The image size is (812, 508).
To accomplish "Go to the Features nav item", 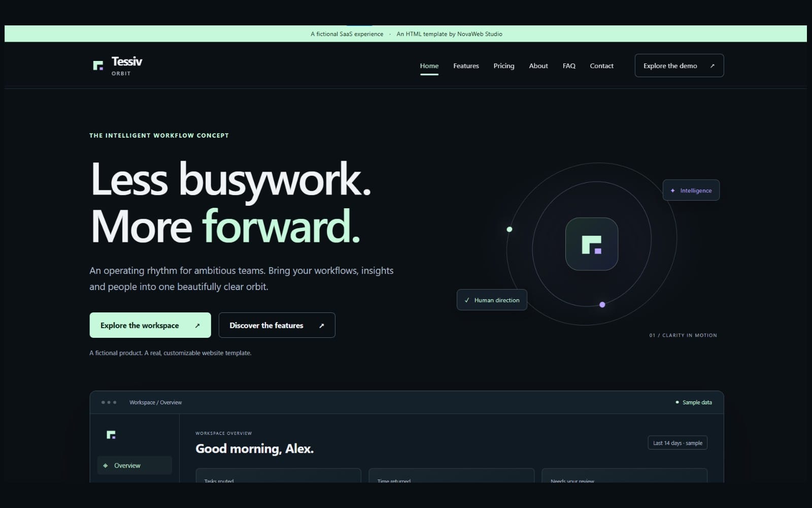I will pos(466,66).
